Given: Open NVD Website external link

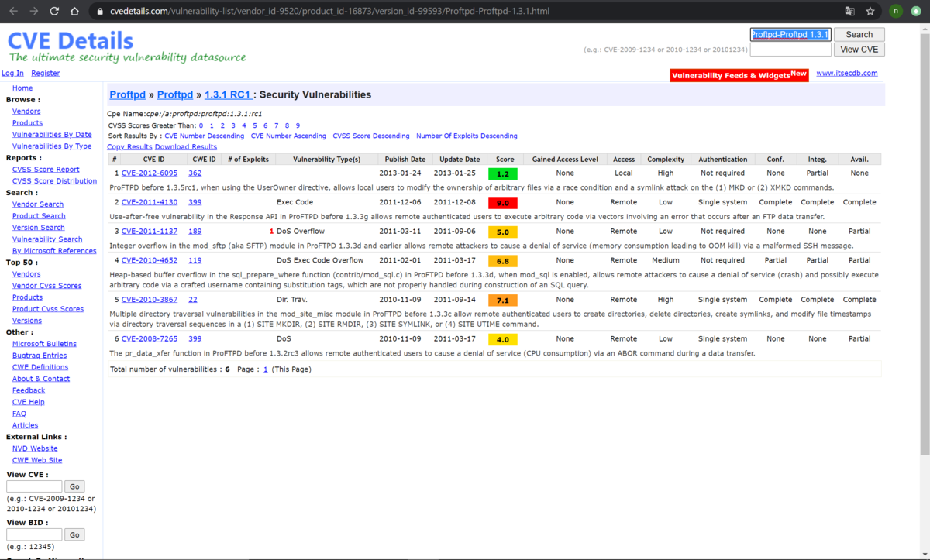Looking at the screenshot, I should (35, 448).
